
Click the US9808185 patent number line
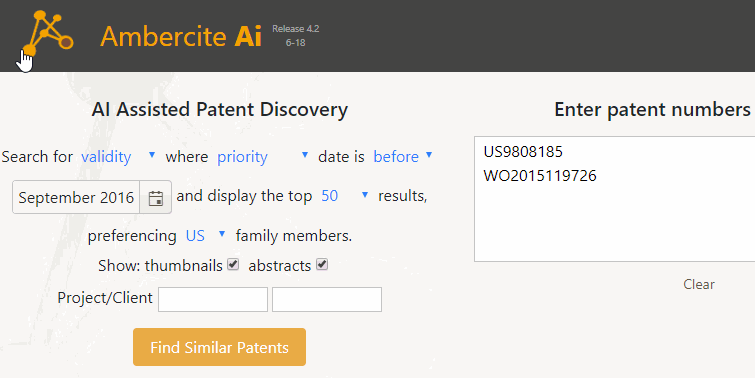coord(523,152)
